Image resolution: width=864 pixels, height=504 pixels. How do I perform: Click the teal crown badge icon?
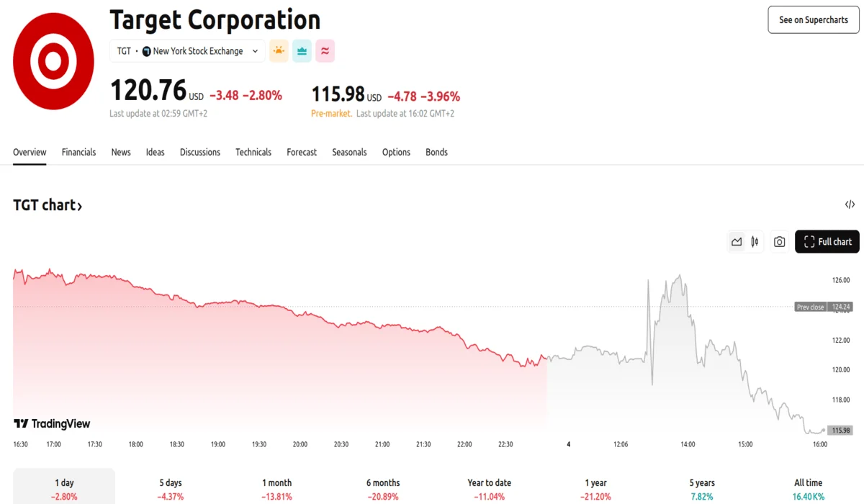click(x=302, y=51)
